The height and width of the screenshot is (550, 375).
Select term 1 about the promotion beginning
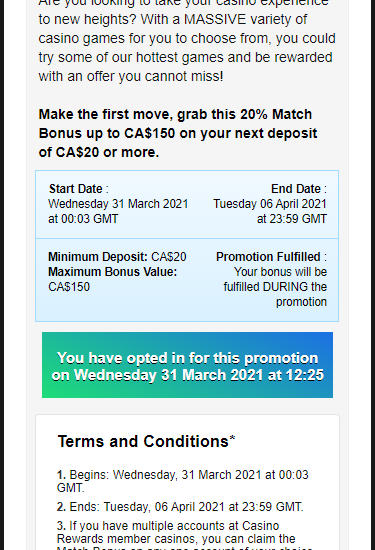coord(182,481)
